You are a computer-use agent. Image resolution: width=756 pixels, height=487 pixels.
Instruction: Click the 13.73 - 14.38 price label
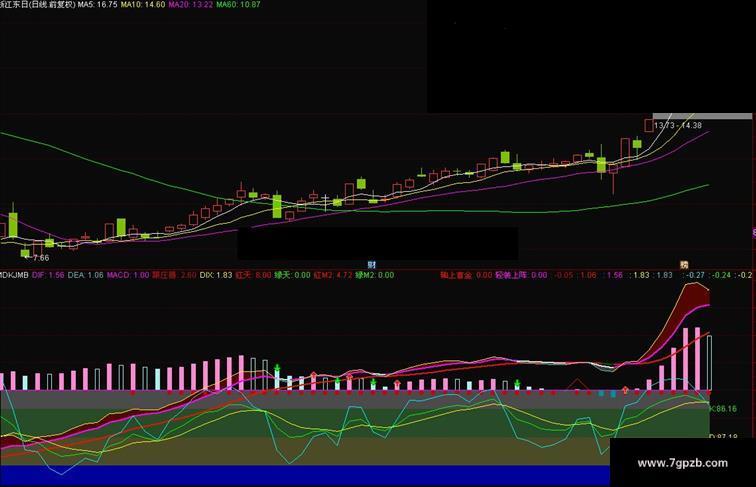(x=678, y=125)
